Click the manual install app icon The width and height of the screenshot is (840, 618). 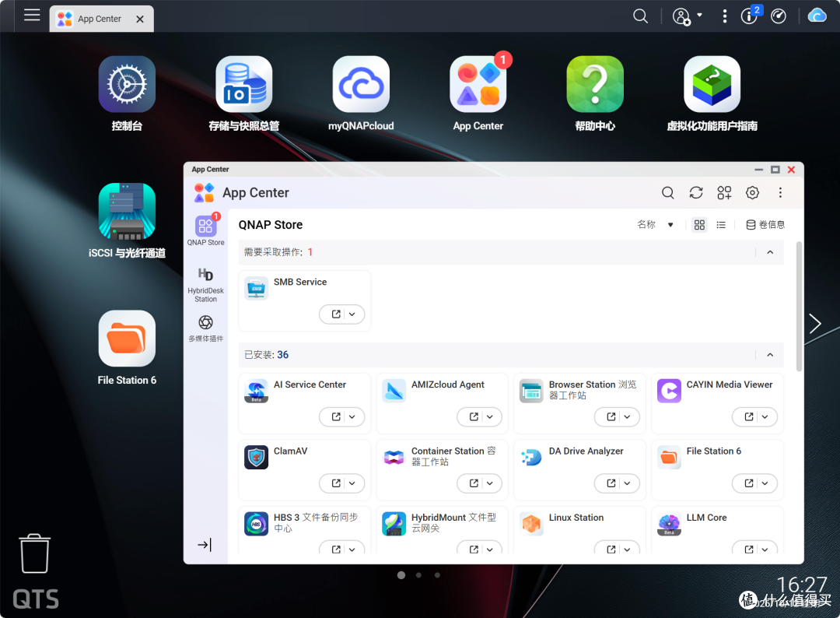[724, 192]
